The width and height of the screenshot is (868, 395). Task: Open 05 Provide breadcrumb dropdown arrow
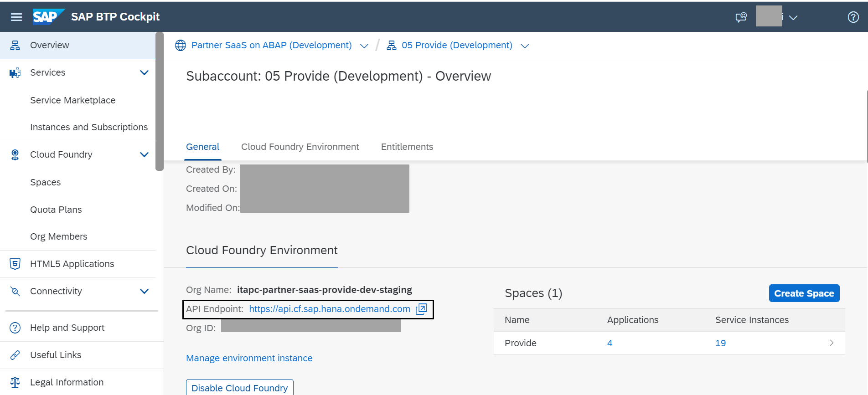pyautogui.click(x=525, y=46)
